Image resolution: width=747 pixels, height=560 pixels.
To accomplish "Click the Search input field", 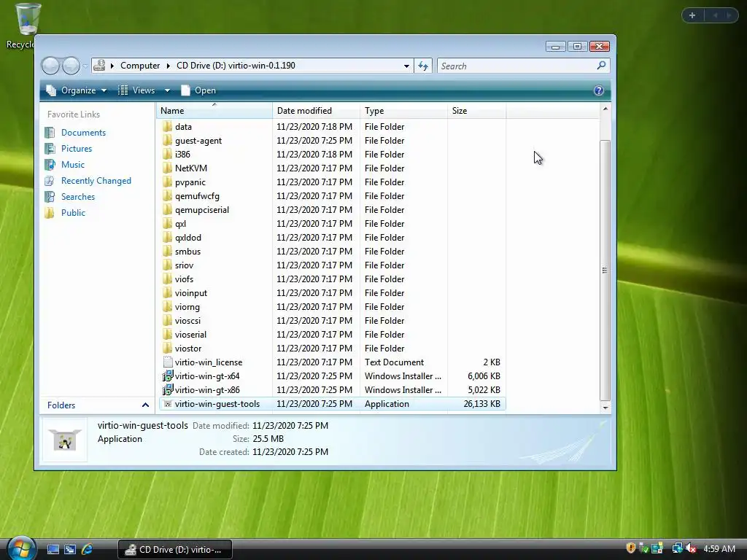I will click(x=517, y=66).
